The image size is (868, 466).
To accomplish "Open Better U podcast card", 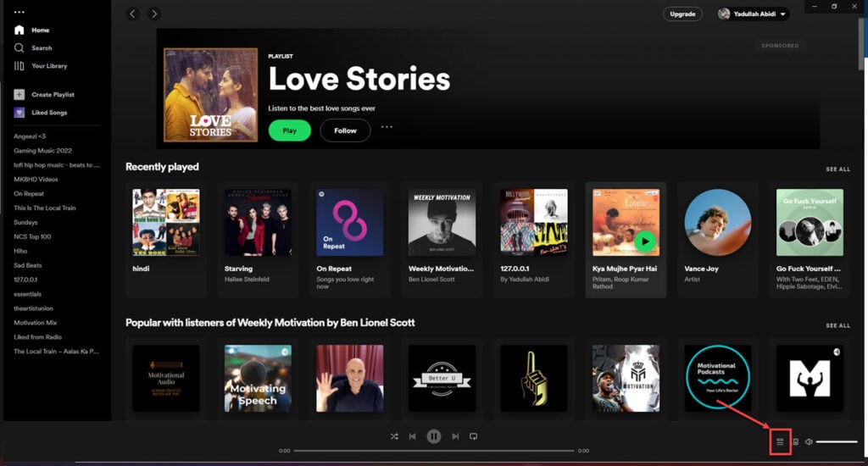I will point(442,379).
